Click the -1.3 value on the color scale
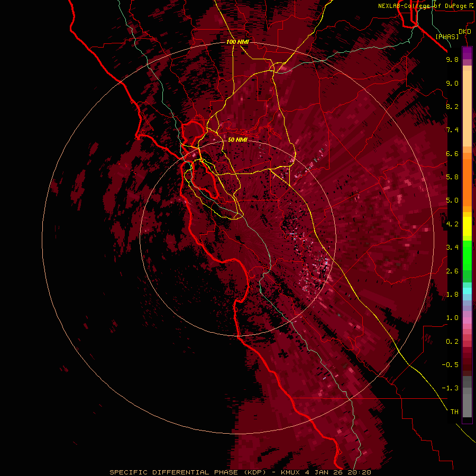The height and width of the screenshot is (476, 476). pyautogui.click(x=450, y=388)
